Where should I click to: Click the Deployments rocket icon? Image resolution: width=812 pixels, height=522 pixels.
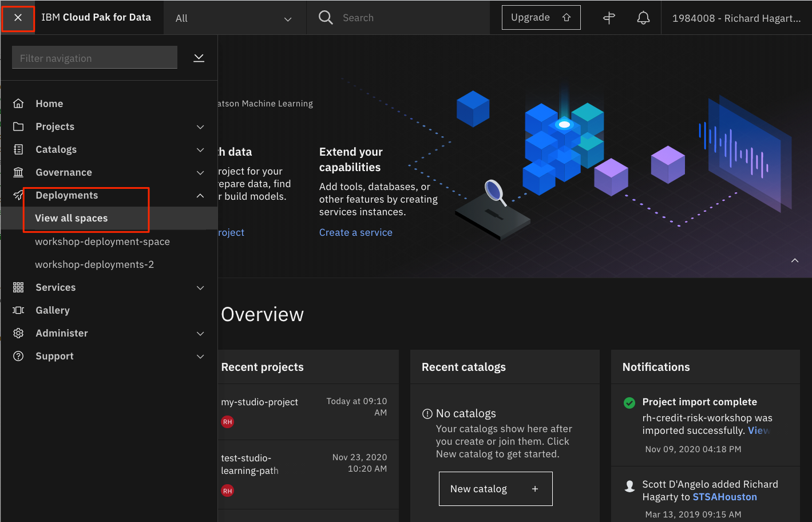coord(18,195)
